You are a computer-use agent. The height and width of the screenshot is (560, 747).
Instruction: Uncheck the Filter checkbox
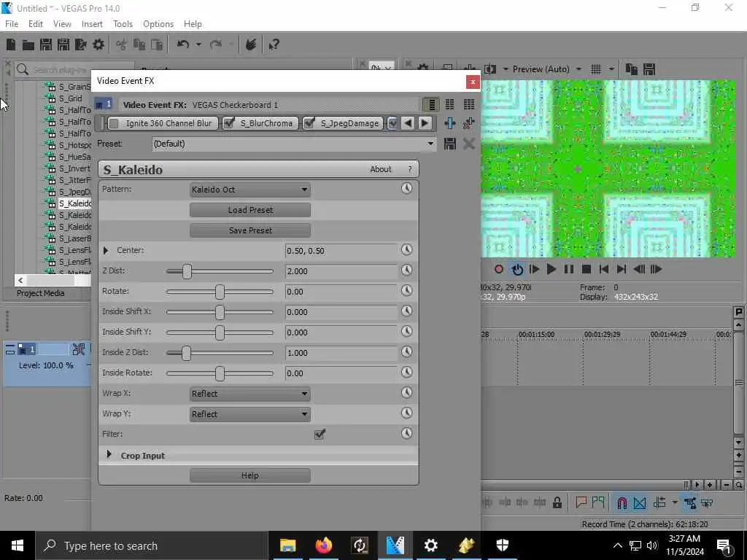320,434
